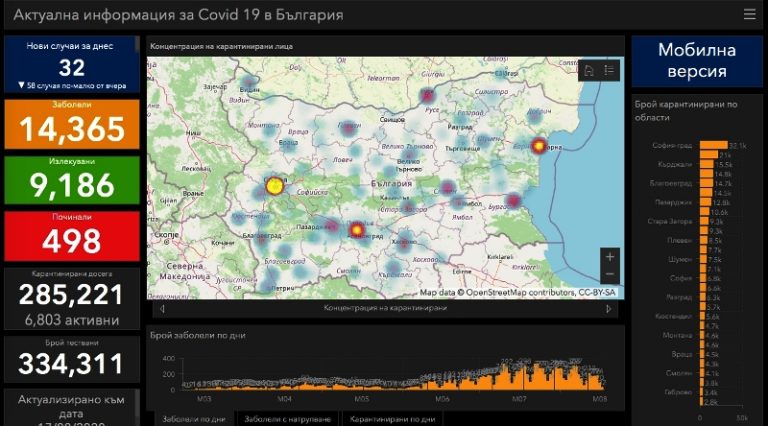Show the map legend list icon

[609, 71]
